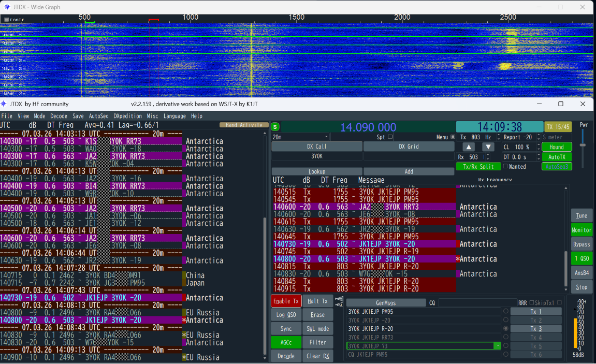Click the Log QSO button
The image size is (596, 364).
tap(286, 315)
